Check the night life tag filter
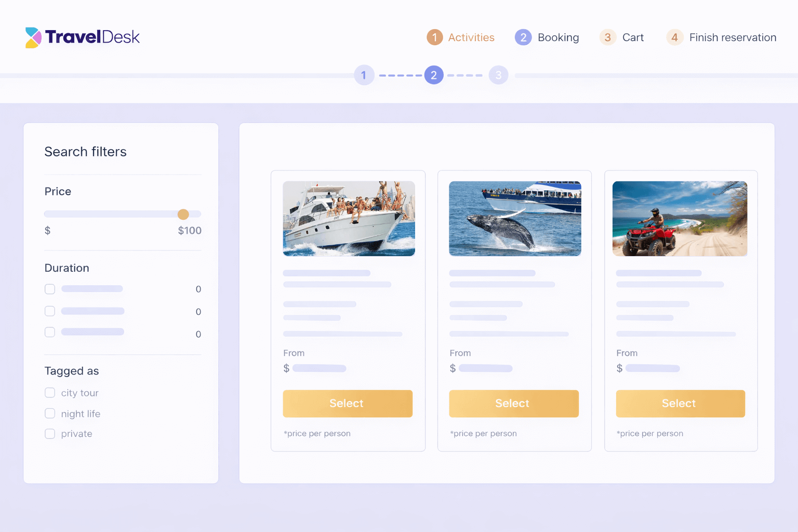 pos(50,414)
